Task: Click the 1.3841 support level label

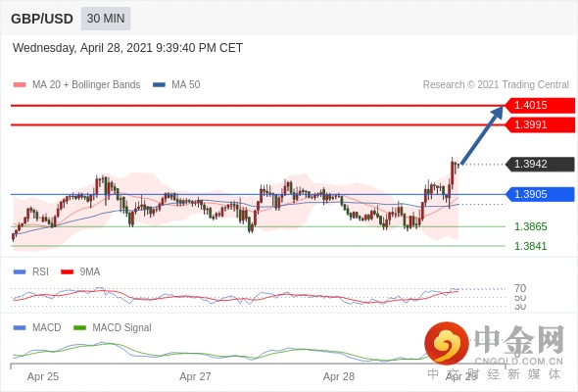Action: (530, 246)
